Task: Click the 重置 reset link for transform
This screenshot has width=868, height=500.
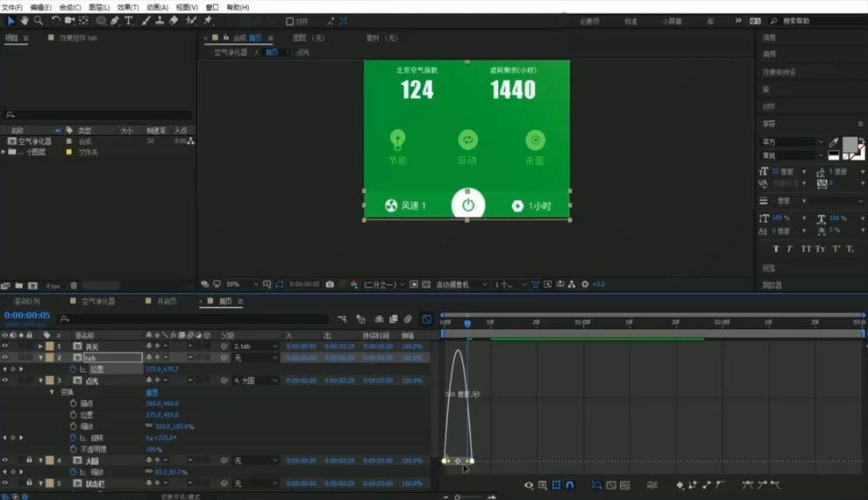Action: point(152,392)
